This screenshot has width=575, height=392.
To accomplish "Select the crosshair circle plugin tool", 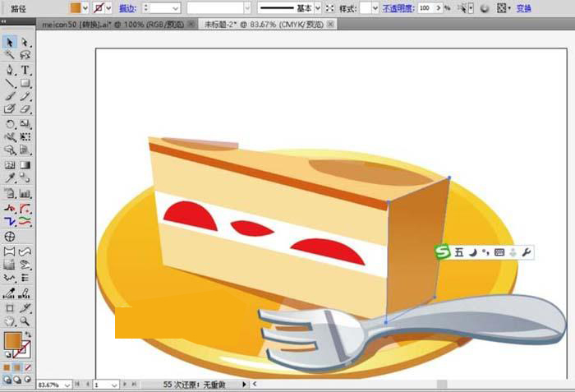I will (x=10, y=237).
